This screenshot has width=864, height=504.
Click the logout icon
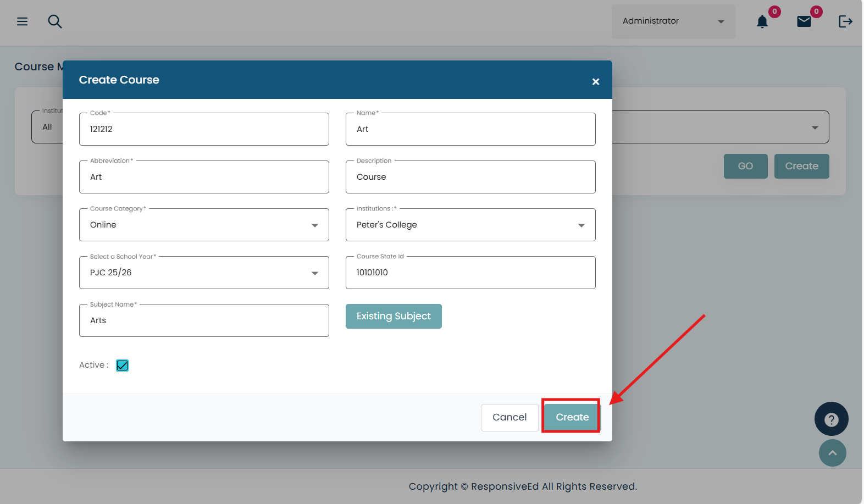pyautogui.click(x=845, y=21)
